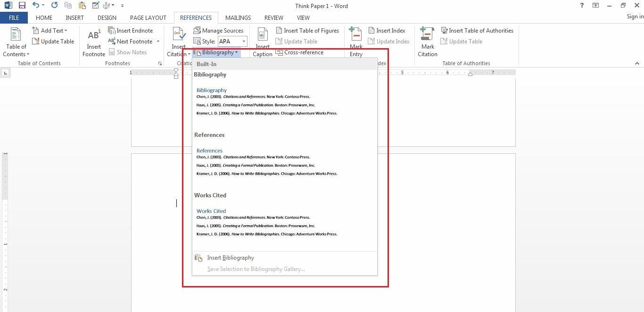The width and height of the screenshot is (644, 312).
Task: Click the Save icon in quick access toolbar
Action: (22, 6)
